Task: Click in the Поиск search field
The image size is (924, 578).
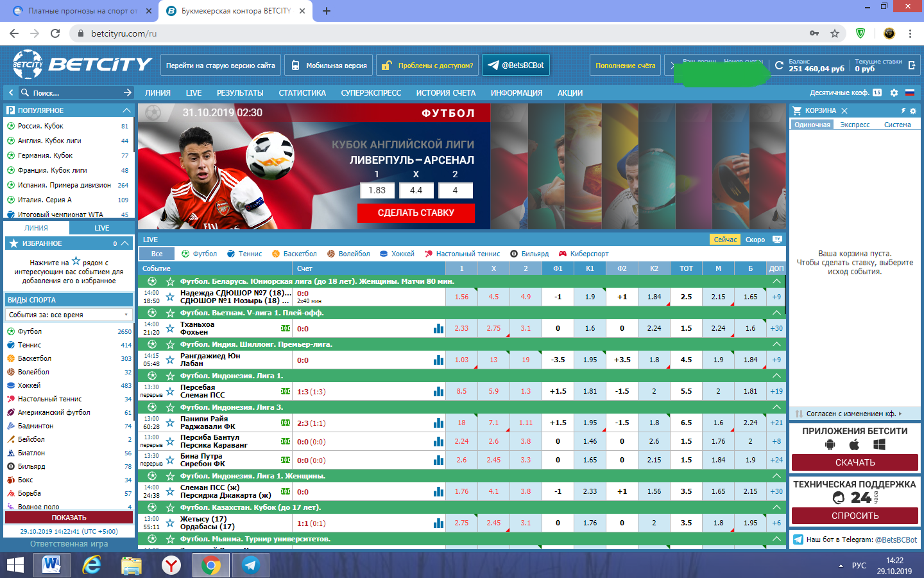Action: (76, 92)
